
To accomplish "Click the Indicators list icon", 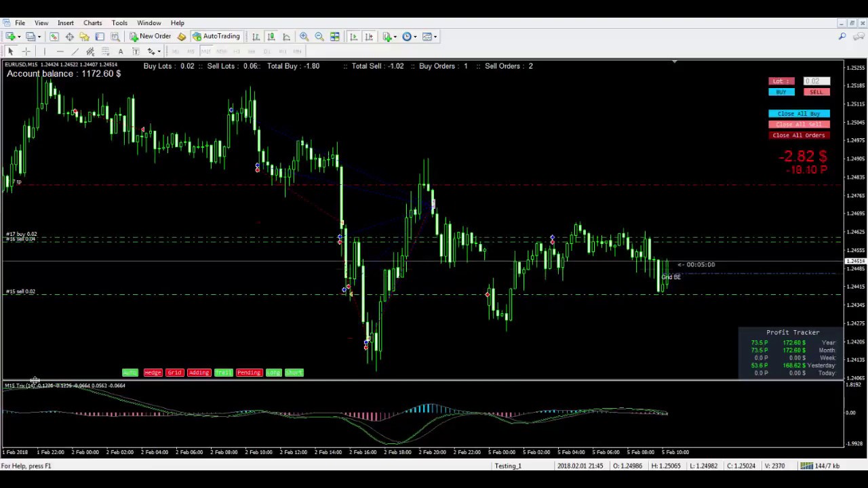I will [387, 37].
